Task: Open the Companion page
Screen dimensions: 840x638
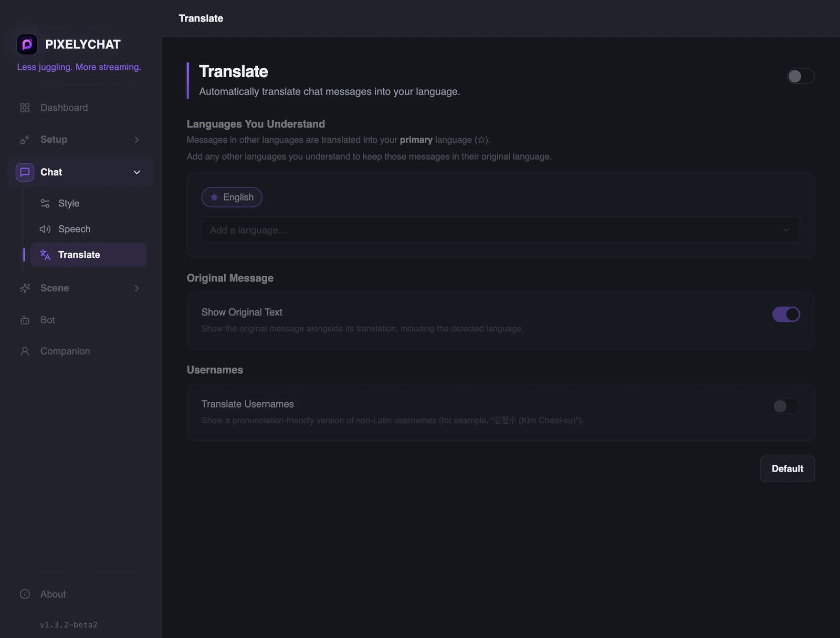Action: click(x=80, y=351)
